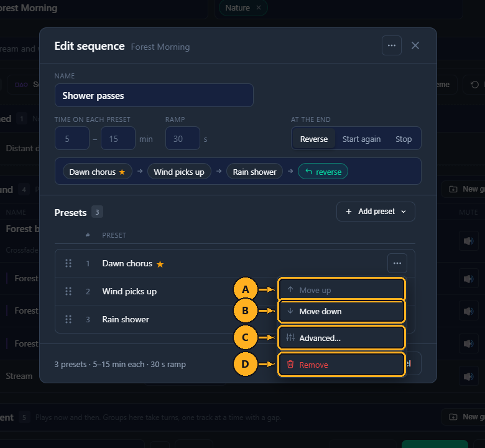Edit the Ramp seconds field
The image size is (485, 448).
[182, 138]
